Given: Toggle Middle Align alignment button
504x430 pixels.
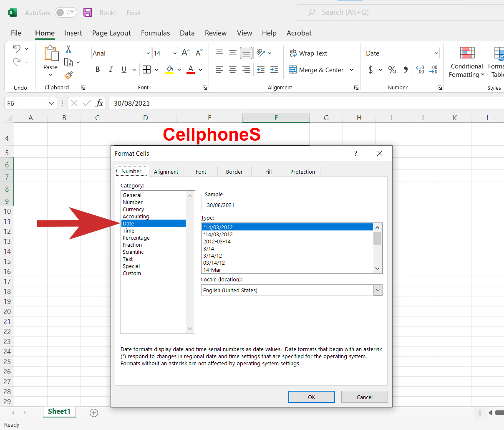Looking at the screenshot, I should (x=233, y=53).
